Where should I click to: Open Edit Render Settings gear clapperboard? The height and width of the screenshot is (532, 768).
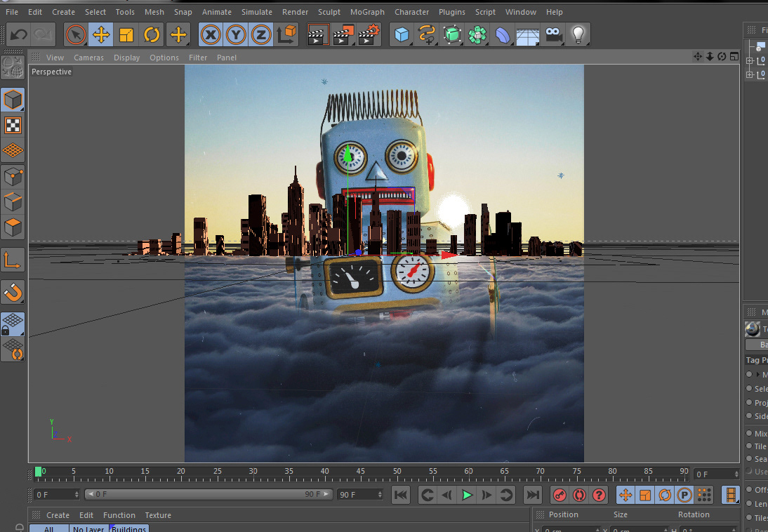click(x=369, y=34)
